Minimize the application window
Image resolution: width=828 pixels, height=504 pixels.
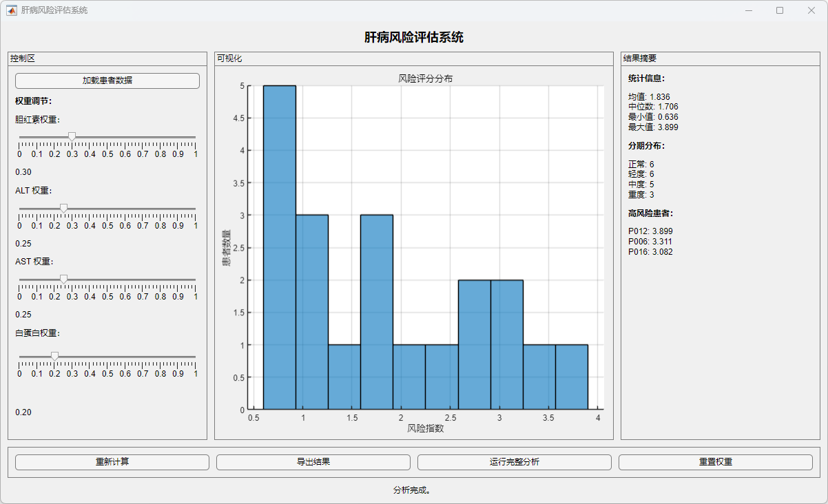(748, 10)
